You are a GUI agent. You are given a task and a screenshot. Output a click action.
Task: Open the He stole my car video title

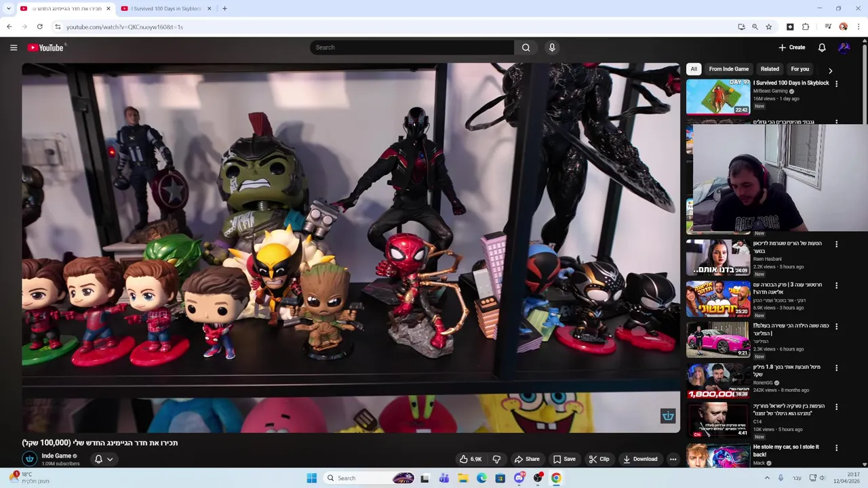coord(786,451)
